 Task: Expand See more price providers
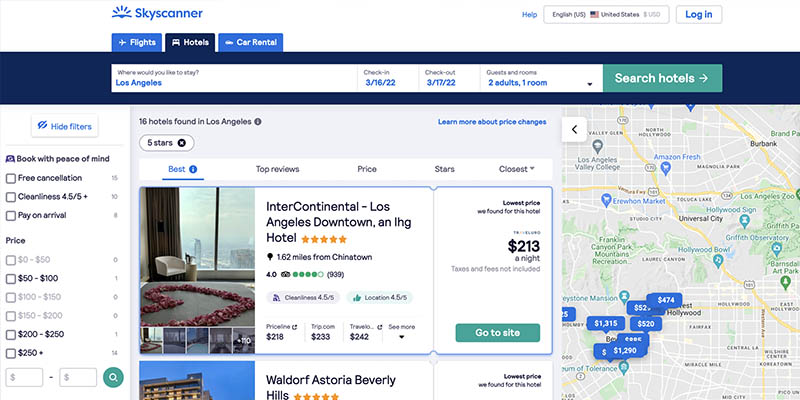point(401,331)
